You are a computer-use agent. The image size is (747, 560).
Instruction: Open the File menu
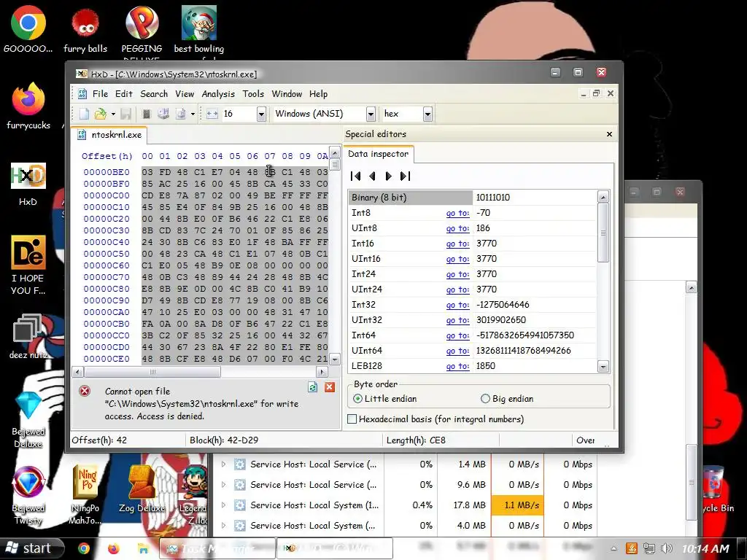(100, 94)
